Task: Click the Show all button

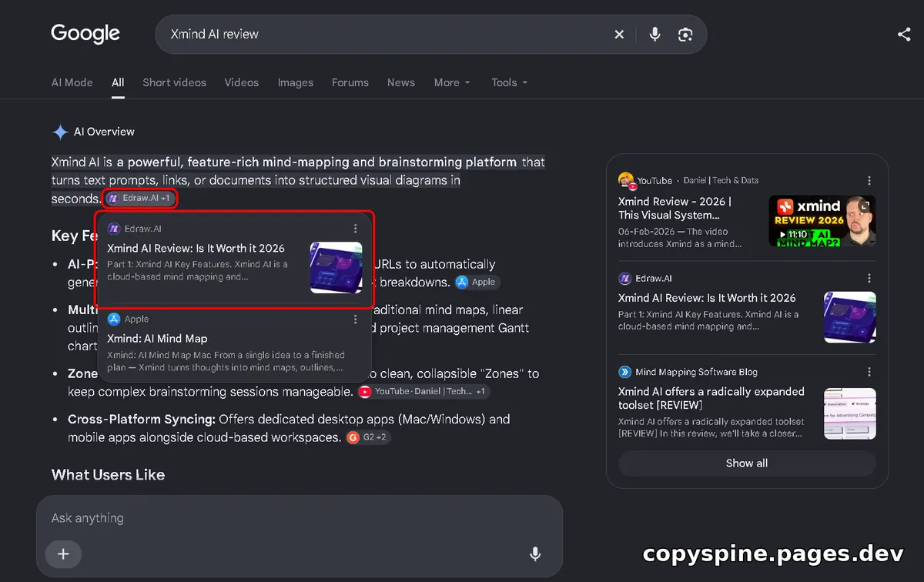Action: pyautogui.click(x=747, y=463)
